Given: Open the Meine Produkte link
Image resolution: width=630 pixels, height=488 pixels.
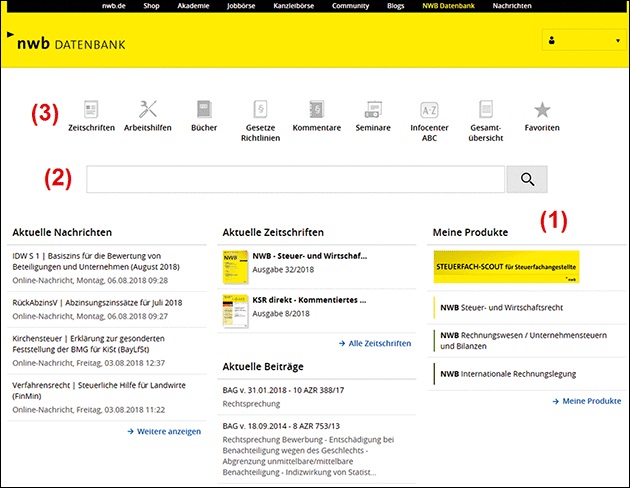Looking at the screenshot, I should click(x=585, y=400).
